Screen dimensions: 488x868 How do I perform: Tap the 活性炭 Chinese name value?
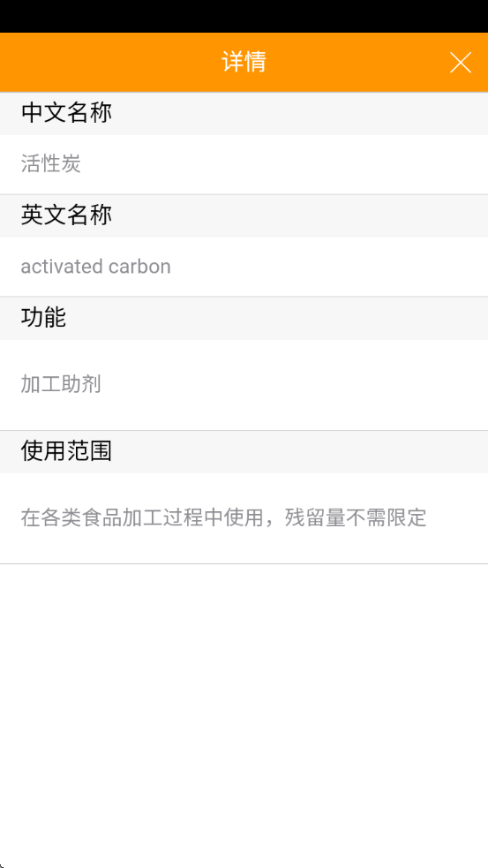click(x=51, y=164)
